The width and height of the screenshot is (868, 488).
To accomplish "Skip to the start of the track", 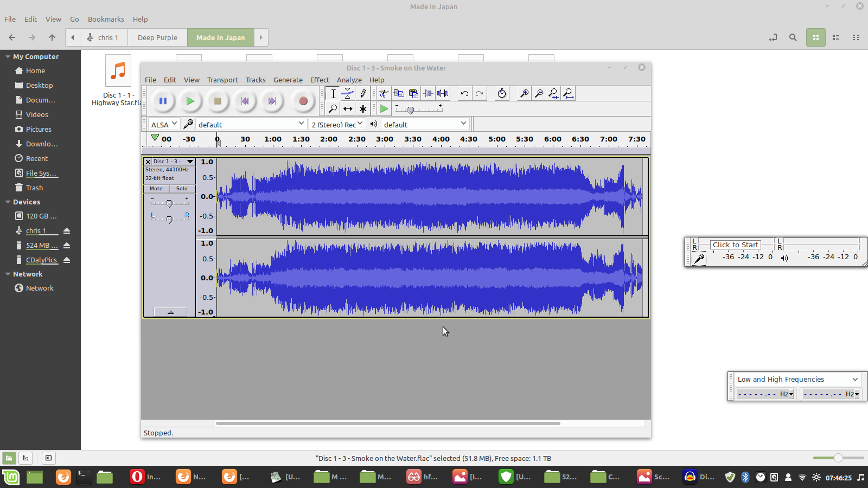I will (x=245, y=101).
